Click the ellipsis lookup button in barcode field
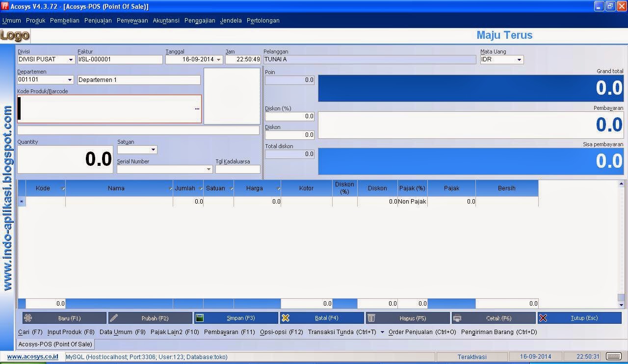 coord(197,109)
